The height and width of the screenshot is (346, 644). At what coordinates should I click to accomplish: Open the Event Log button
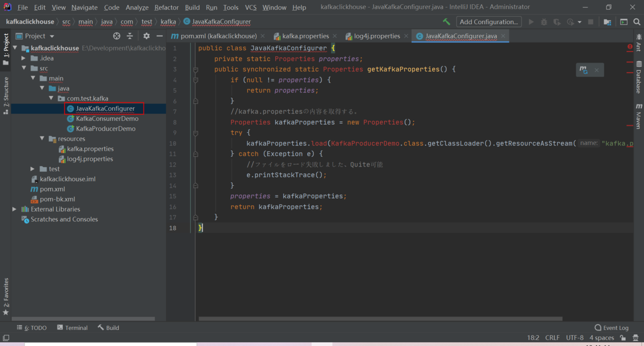[611, 328]
